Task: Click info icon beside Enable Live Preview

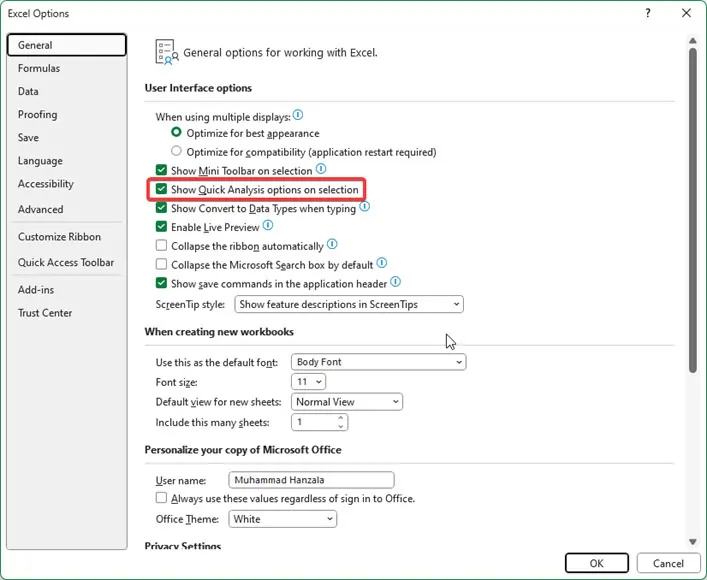Action: (x=268, y=226)
